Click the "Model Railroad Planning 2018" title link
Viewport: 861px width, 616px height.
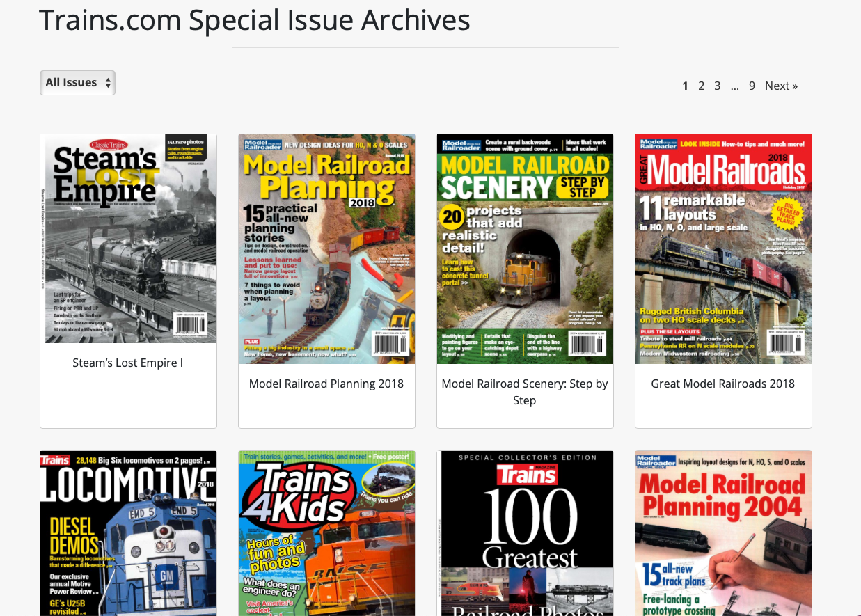point(326,383)
